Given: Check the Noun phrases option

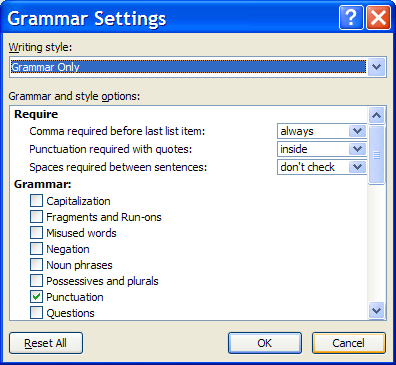Looking at the screenshot, I should point(36,265).
